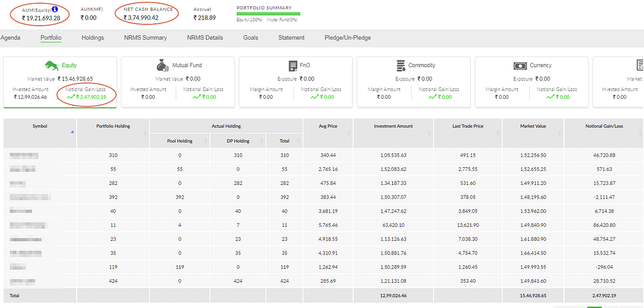
Task: Click the green Portfolio Summary progress bar
Action: [x=268, y=14]
